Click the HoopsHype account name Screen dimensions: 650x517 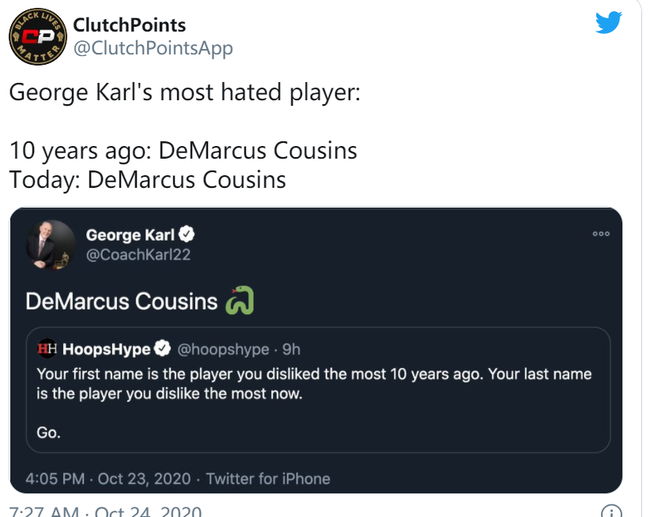(x=105, y=349)
